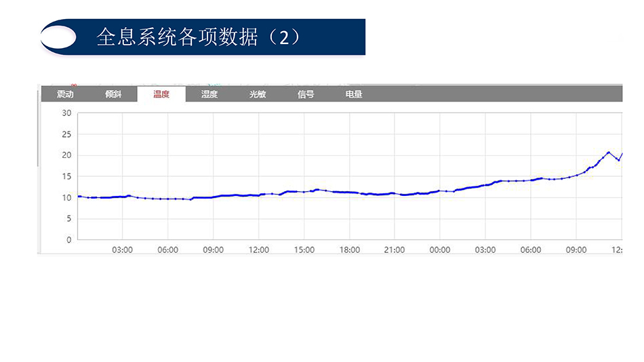The image size is (644, 362).
Task: Click the 12:00 x-axis label
Action: [x=259, y=250]
